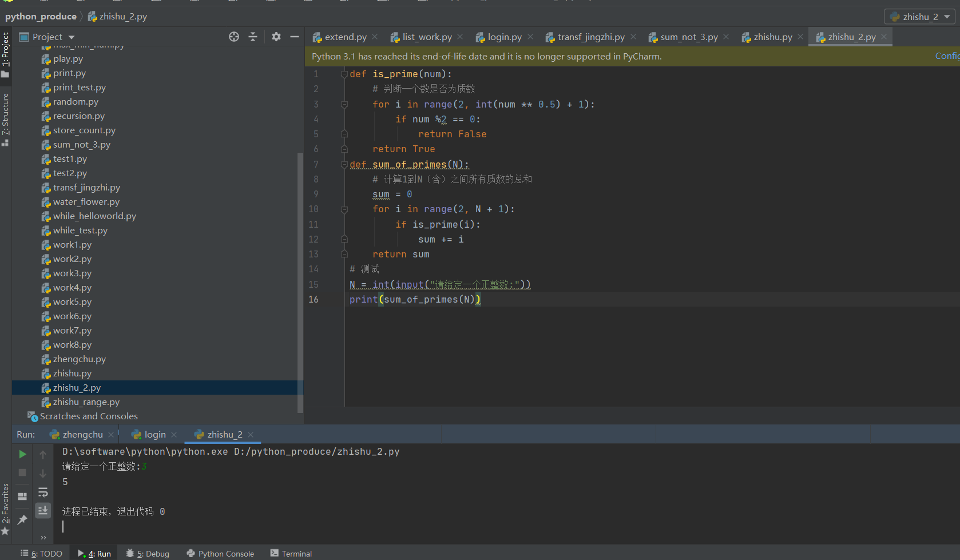Toggle scroll to end in Run console
The height and width of the screenshot is (560, 960).
tap(43, 510)
